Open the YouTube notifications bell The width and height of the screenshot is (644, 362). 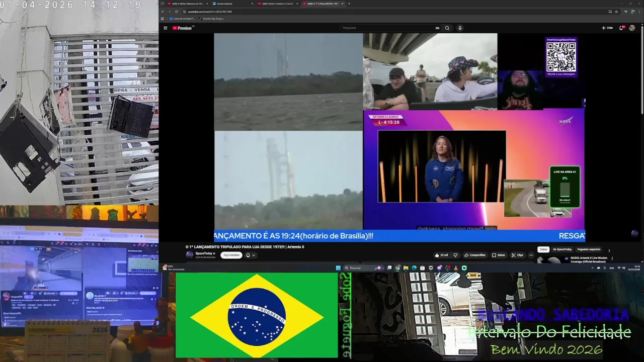[621, 28]
